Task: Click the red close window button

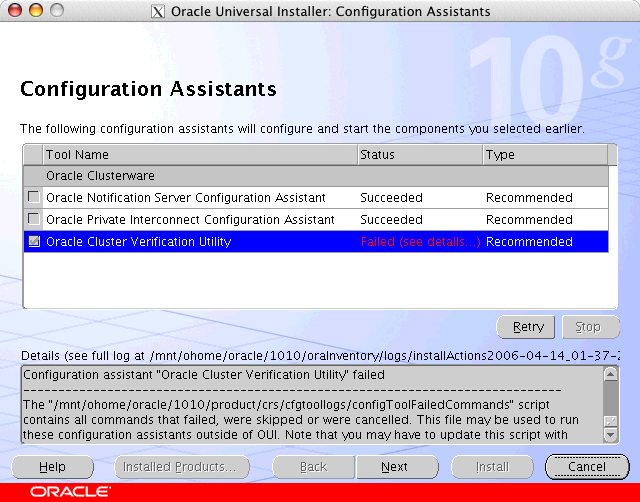Action: point(15,12)
